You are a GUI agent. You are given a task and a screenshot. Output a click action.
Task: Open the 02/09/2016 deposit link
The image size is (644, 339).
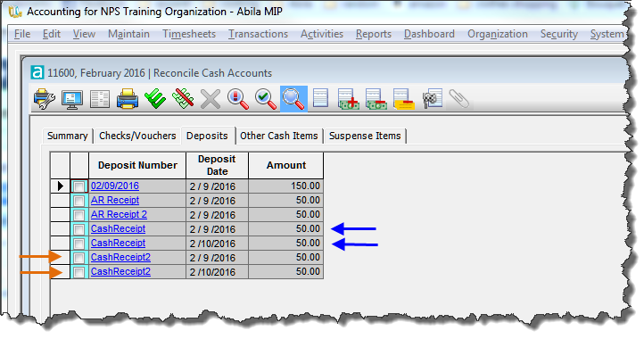(115, 186)
